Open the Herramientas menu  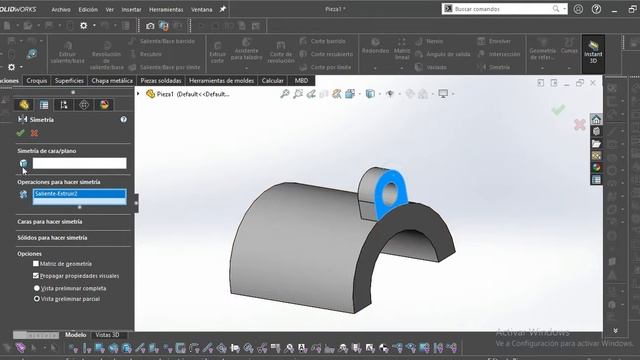pos(166,9)
